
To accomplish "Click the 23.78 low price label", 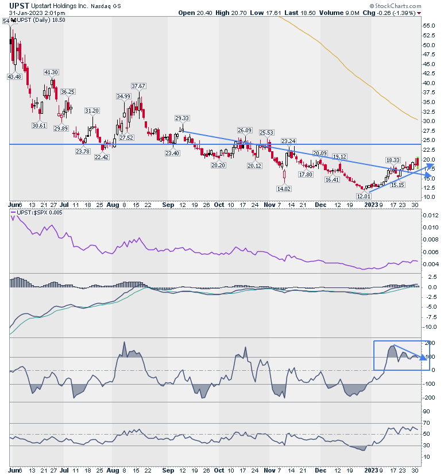I will [x=83, y=151].
